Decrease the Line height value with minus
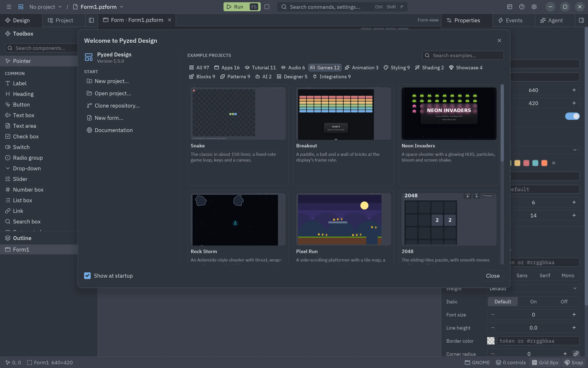This screenshot has height=368, width=588. 493,328
